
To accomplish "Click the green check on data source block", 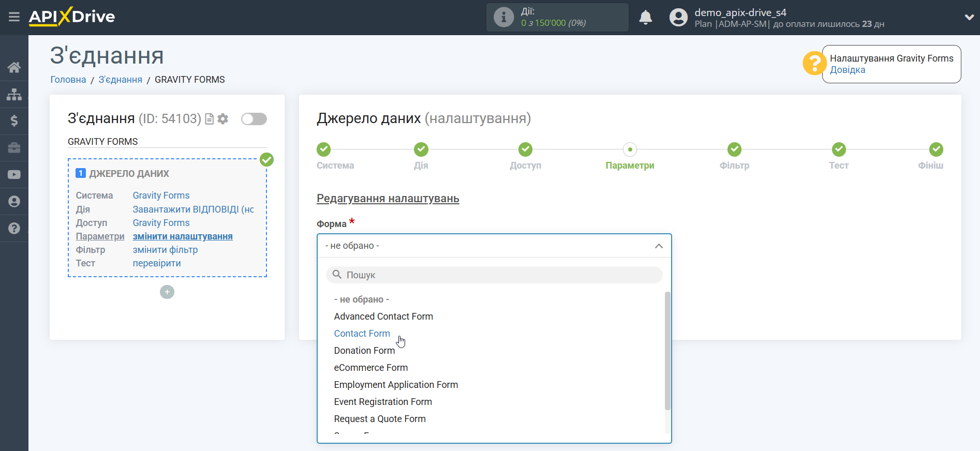I will 266,159.
